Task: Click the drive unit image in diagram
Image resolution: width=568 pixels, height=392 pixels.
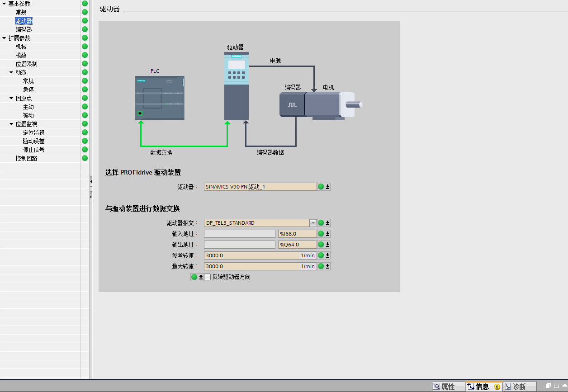Action: 237,86
